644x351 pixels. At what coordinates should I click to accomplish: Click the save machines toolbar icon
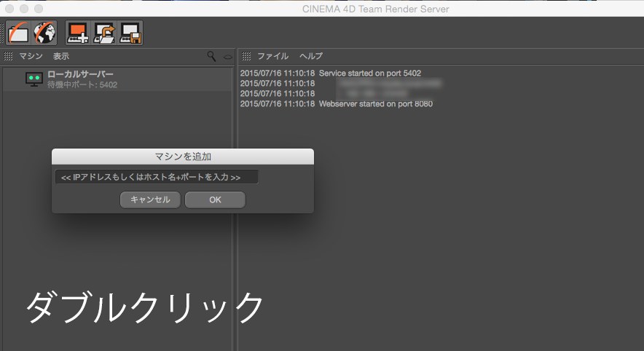pyautogui.click(x=130, y=33)
